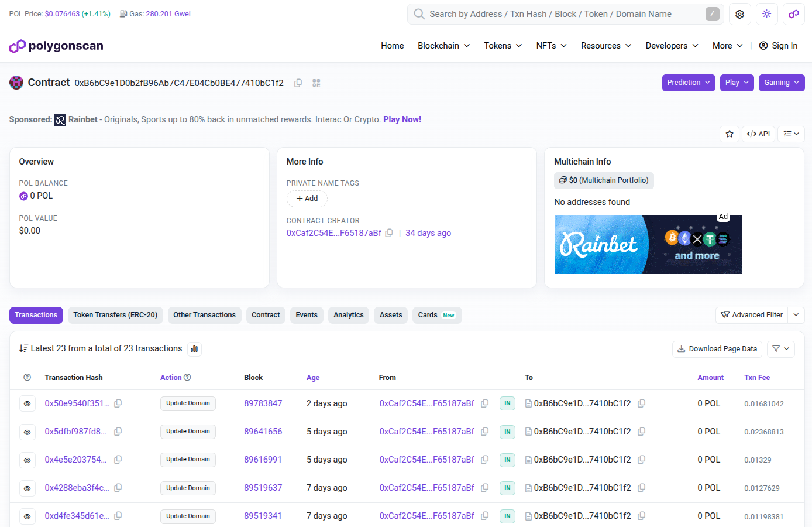Show QR code for contract address

316,83
